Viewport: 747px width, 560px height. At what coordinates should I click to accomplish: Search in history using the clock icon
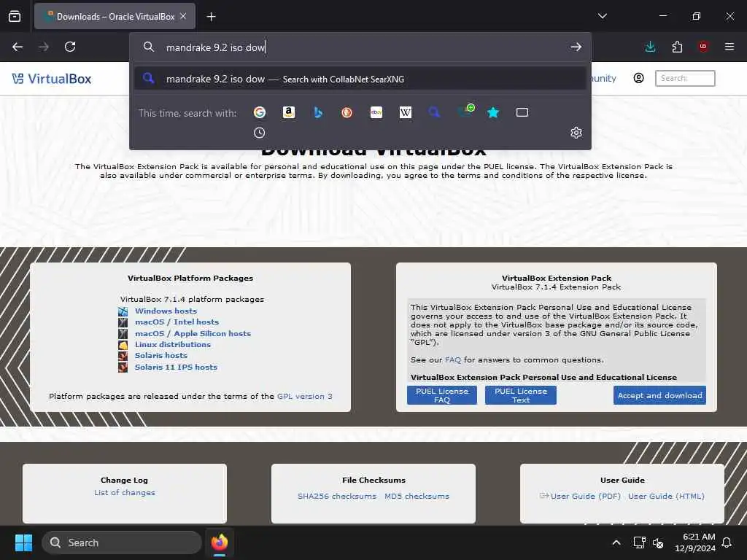pos(259,133)
